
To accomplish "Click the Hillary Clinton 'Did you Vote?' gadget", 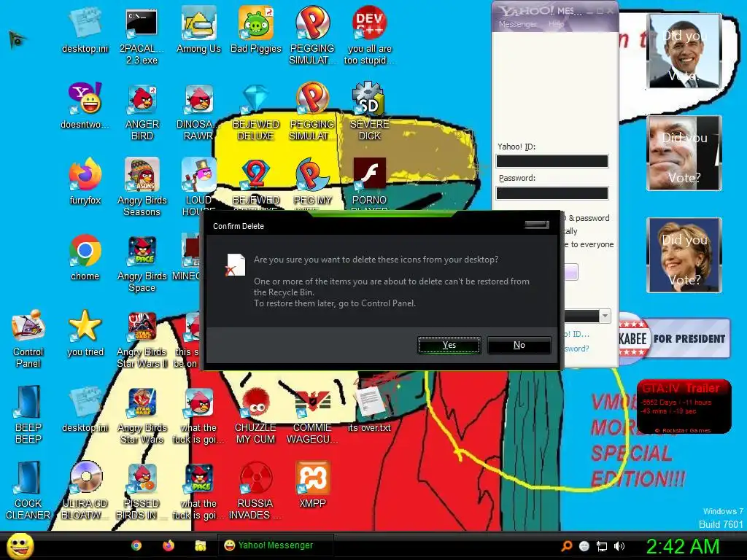I will click(x=684, y=255).
